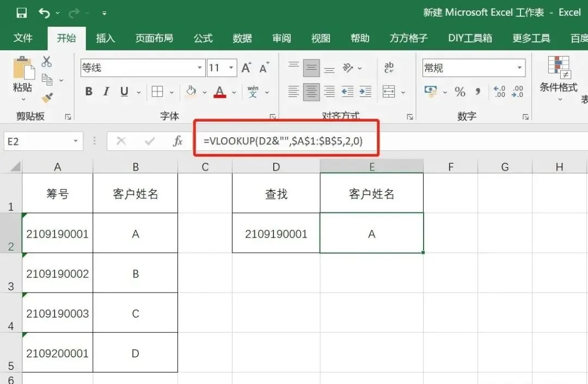Open the font size 11 dropdown
Image resolution: width=588 pixels, height=384 pixels.
231,68
